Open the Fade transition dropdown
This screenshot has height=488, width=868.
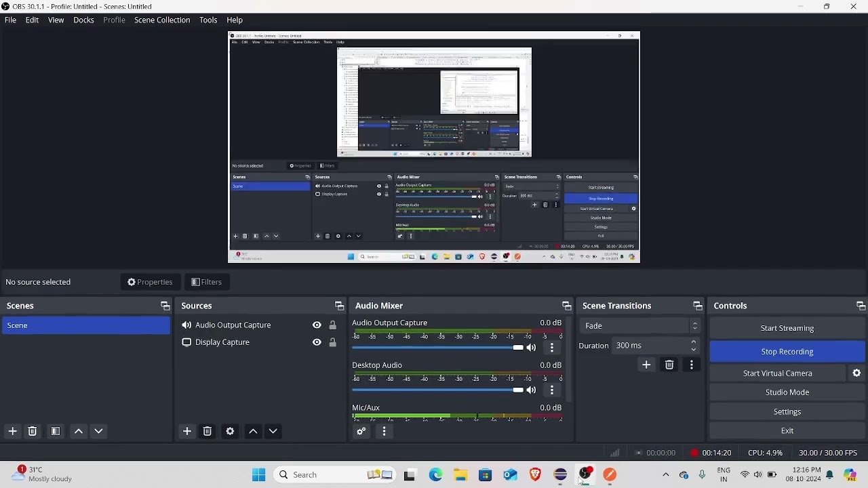[639, 326]
